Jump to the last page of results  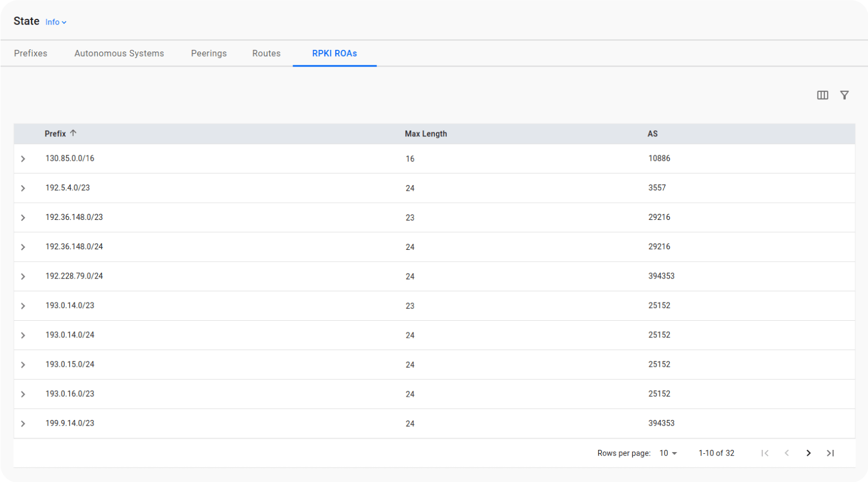point(830,453)
